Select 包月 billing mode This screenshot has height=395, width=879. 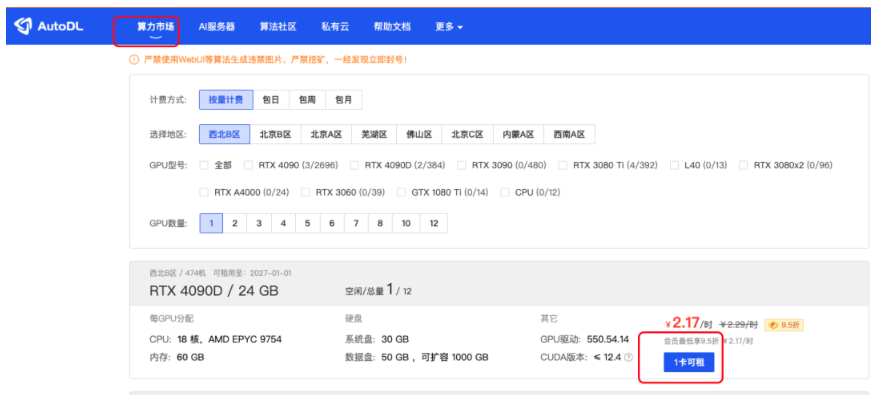click(x=344, y=100)
